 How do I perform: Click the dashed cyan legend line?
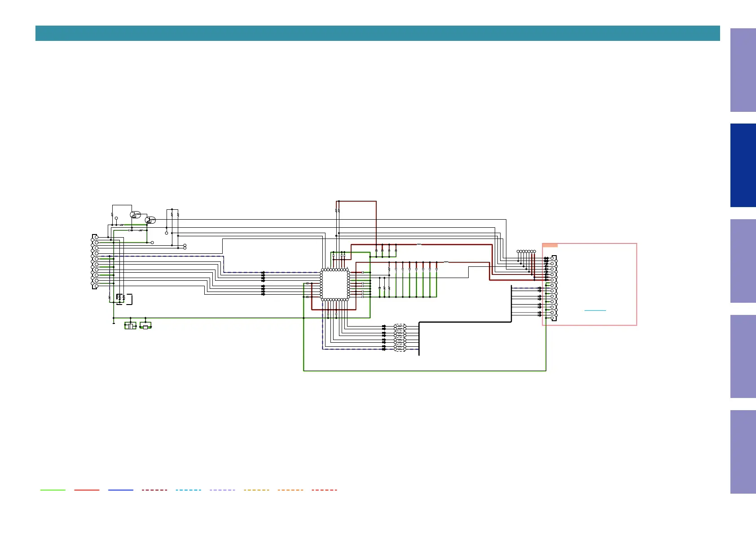(189, 490)
